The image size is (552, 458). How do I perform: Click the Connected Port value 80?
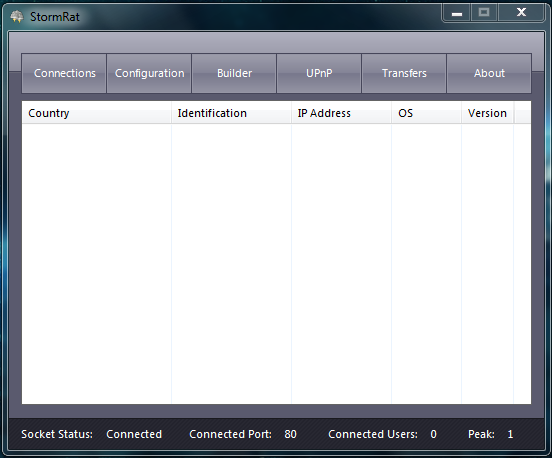click(x=290, y=434)
